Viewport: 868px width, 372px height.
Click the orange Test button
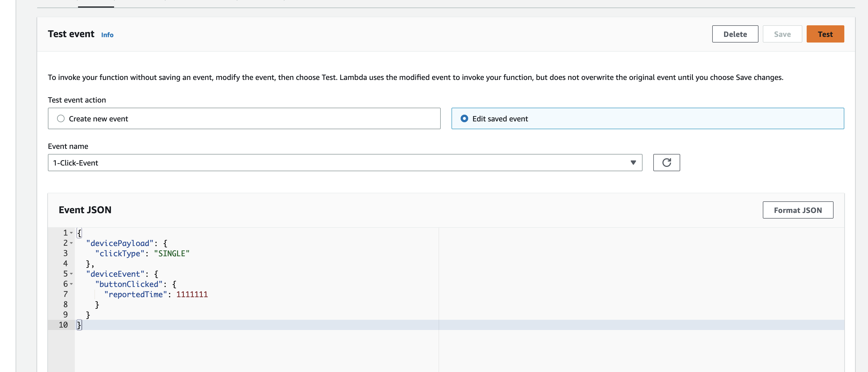pos(825,34)
